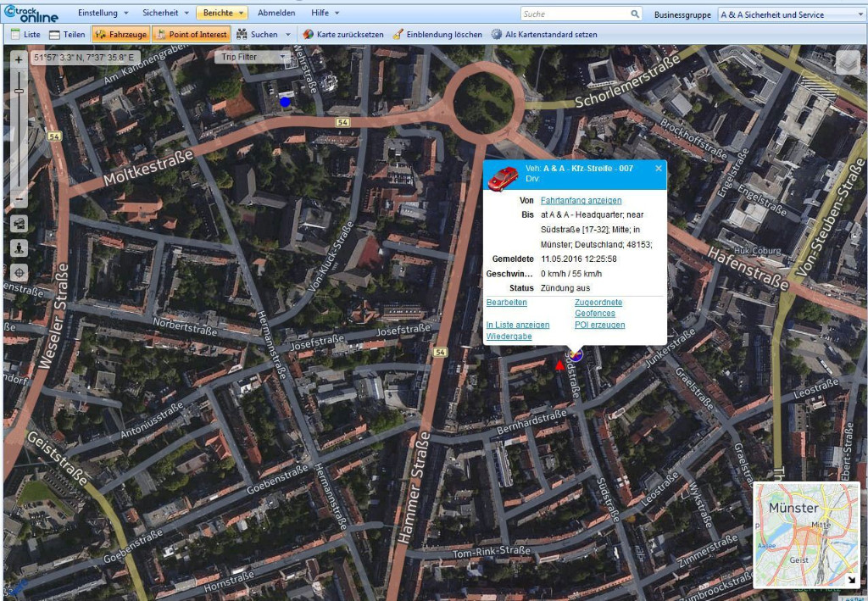Click Einblendung löschen text label
This screenshot has height=601, width=868.
pyautogui.click(x=444, y=34)
